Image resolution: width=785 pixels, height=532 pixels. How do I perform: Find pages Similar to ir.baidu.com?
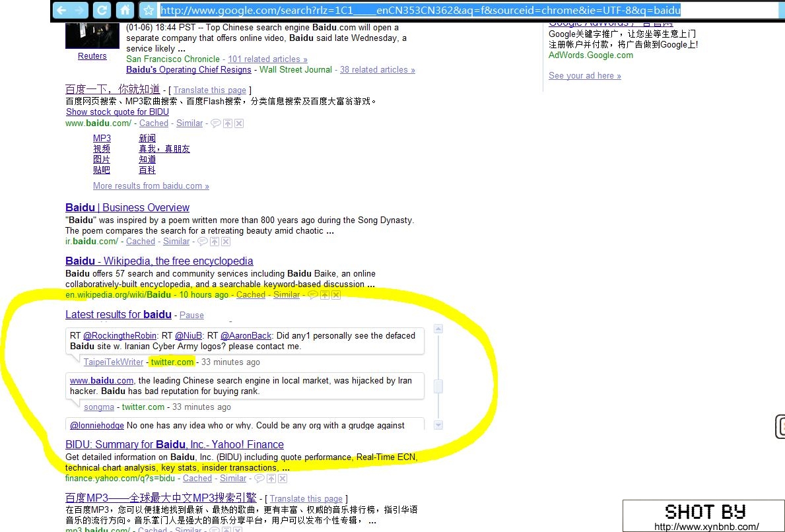176,241
